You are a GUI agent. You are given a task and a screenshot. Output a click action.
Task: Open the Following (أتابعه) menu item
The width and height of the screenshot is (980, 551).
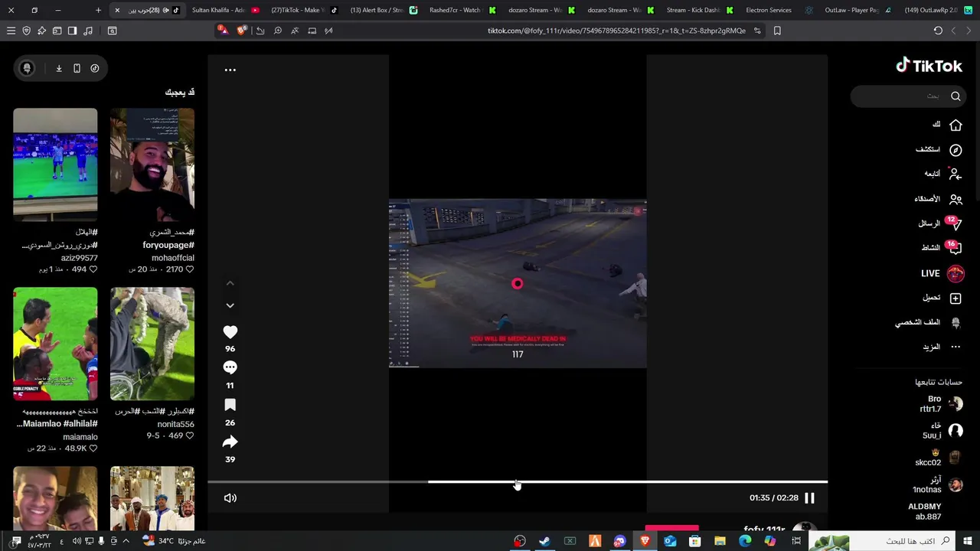(x=942, y=174)
